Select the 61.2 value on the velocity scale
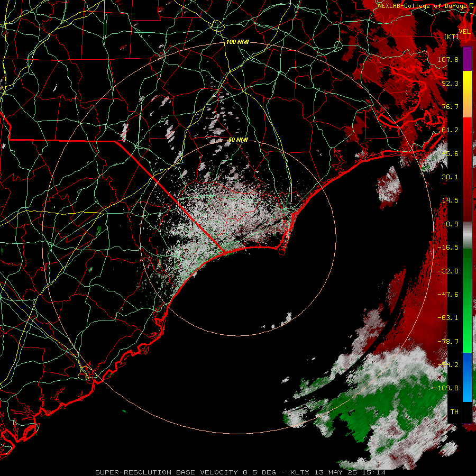The height and width of the screenshot is (476, 476). 450,130
